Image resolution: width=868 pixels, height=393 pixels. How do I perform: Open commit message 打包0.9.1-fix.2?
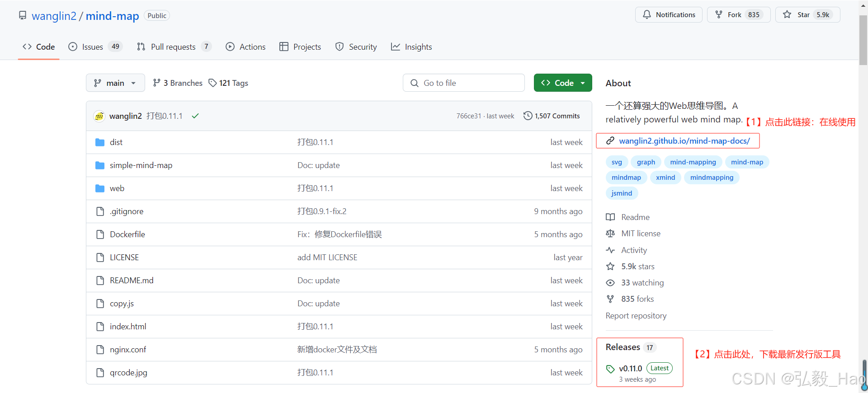[x=322, y=211]
